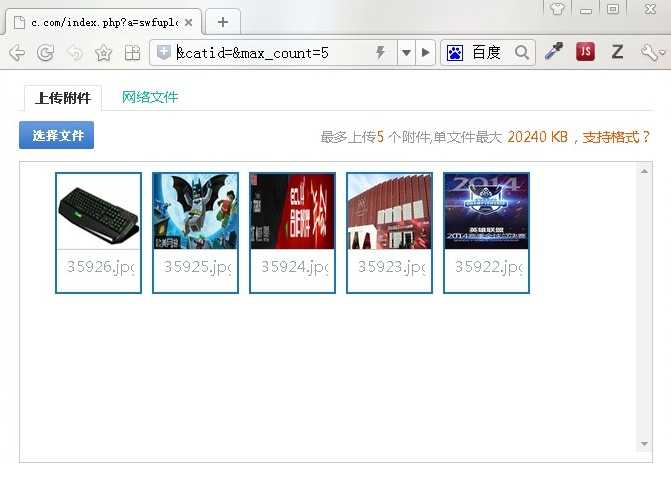Image resolution: width=671 pixels, height=481 pixels.
Task: Click the shield security icon in address bar
Action: click(164, 52)
